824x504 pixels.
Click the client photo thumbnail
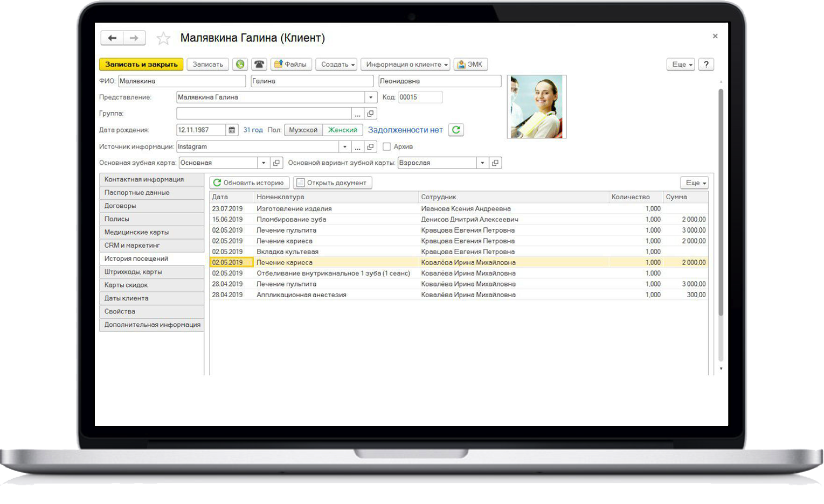click(x=537, y=107)
